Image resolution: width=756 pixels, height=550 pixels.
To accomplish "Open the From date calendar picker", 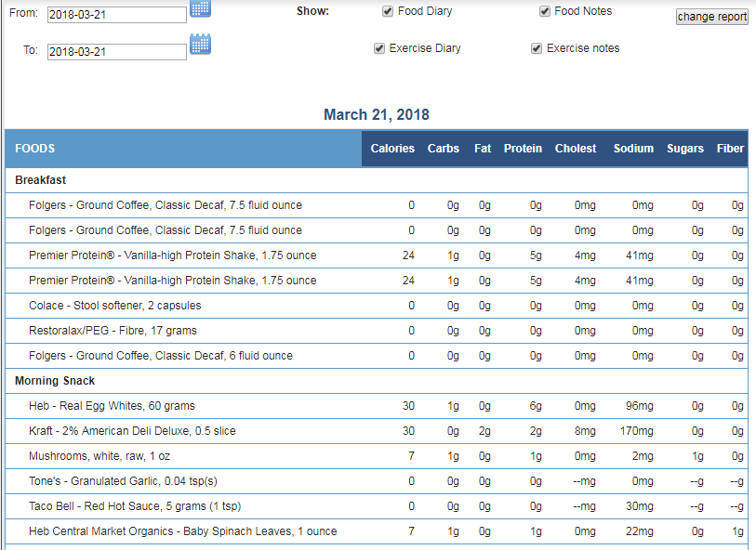I will [x=200, y=8].
